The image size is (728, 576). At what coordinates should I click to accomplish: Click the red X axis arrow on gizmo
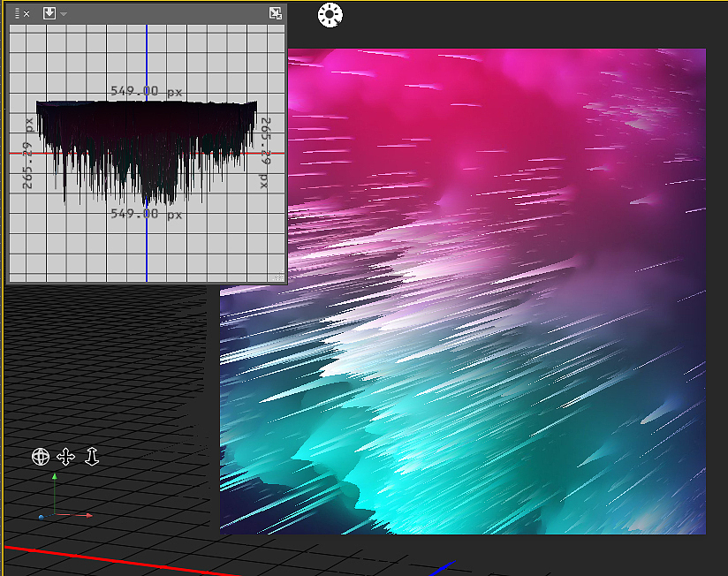point(88,515)
